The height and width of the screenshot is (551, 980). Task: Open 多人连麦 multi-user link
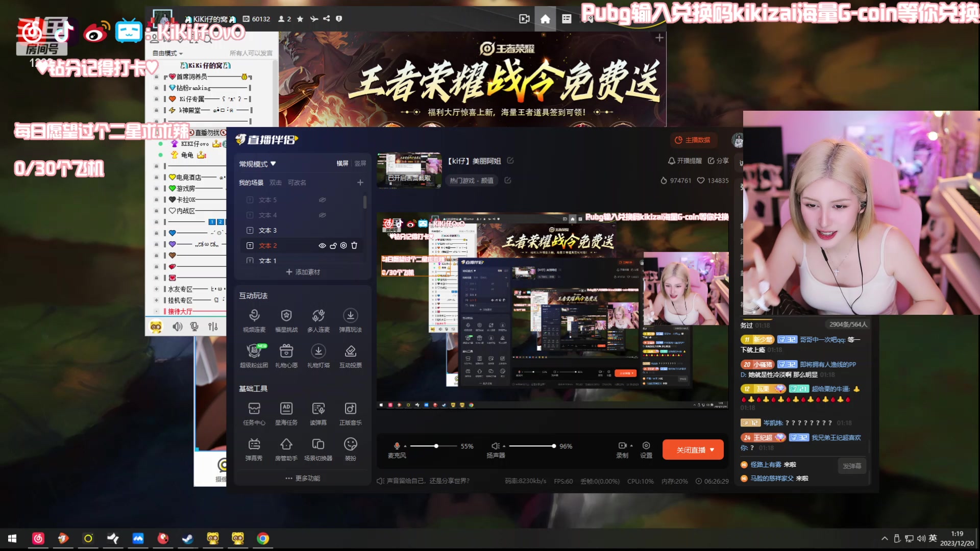coord(318,320)
